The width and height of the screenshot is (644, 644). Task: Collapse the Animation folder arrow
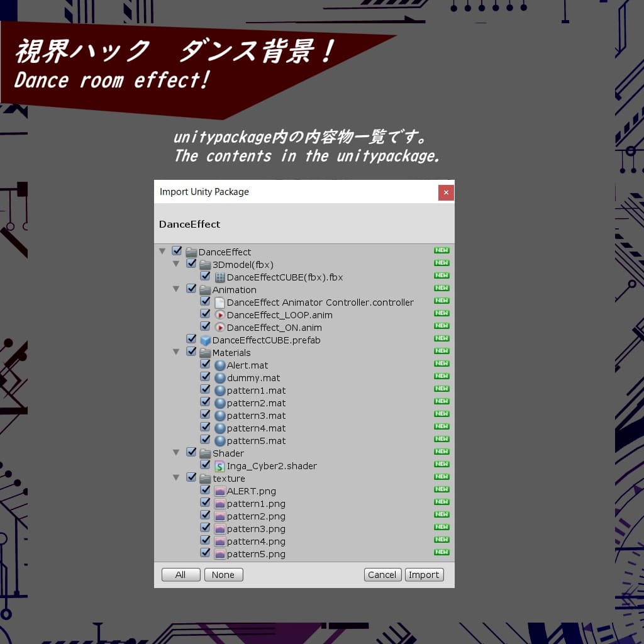(176, 289)
